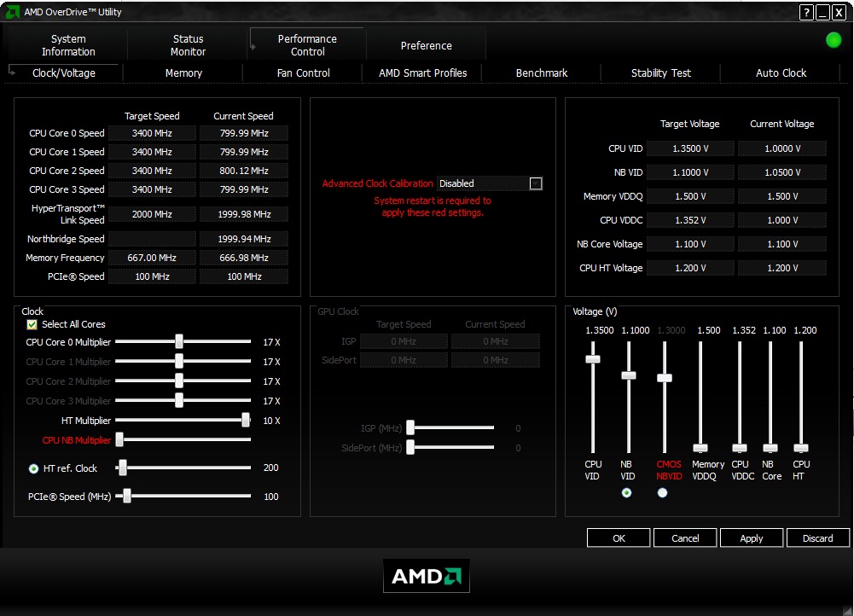Click the IGP target speed 0 MHz field

[404, 341]
